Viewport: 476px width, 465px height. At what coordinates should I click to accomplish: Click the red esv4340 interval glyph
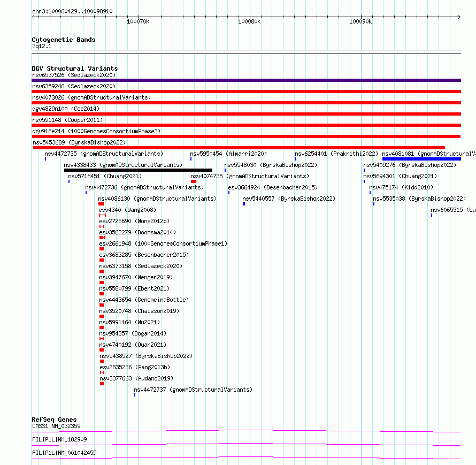[102, 215]
